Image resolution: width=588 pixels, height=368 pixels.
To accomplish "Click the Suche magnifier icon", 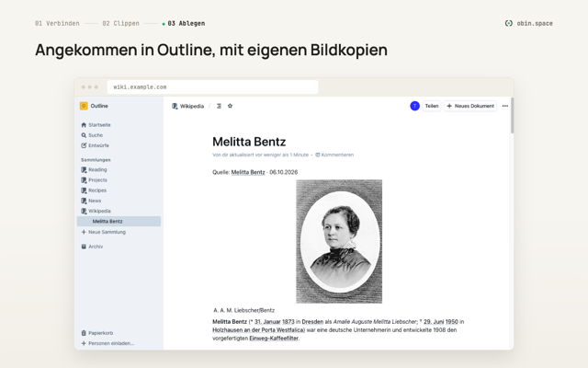I will coord(84,135).
